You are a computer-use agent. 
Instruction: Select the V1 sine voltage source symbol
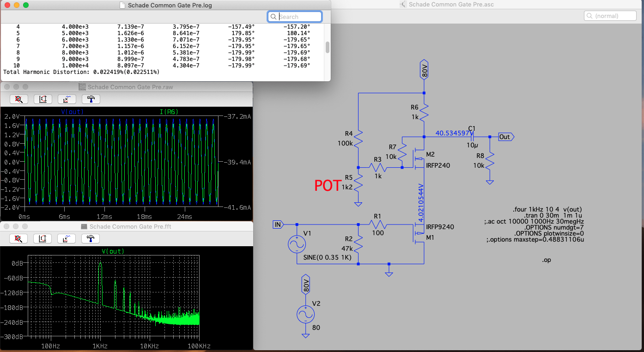(x=297, y=244)
